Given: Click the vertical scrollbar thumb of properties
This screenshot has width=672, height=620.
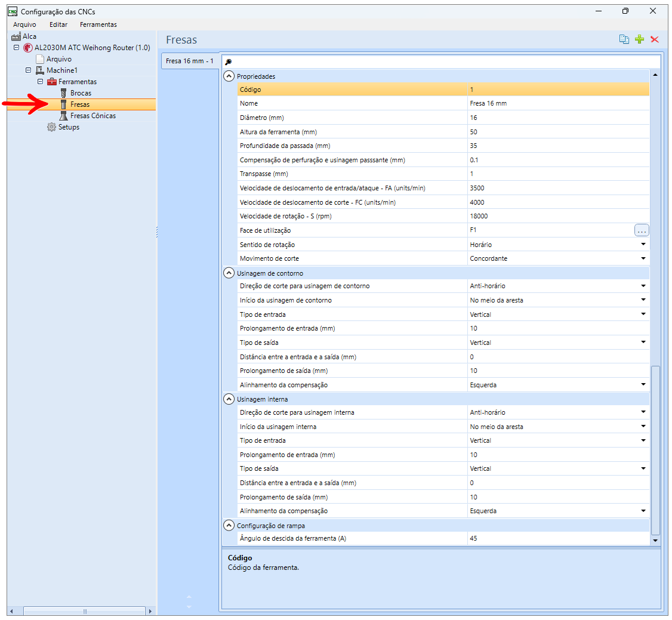Looking at the screenshot, I should (655, 451).
